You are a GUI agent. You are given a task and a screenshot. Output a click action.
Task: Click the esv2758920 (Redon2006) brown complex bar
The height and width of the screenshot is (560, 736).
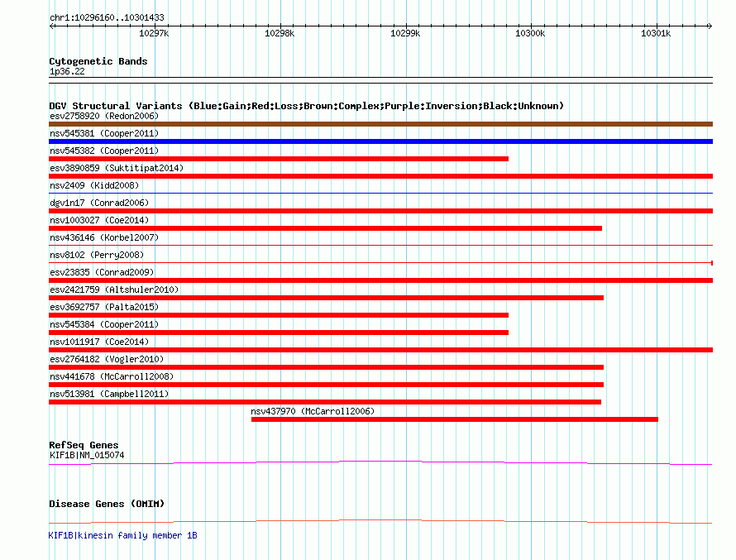380,124
